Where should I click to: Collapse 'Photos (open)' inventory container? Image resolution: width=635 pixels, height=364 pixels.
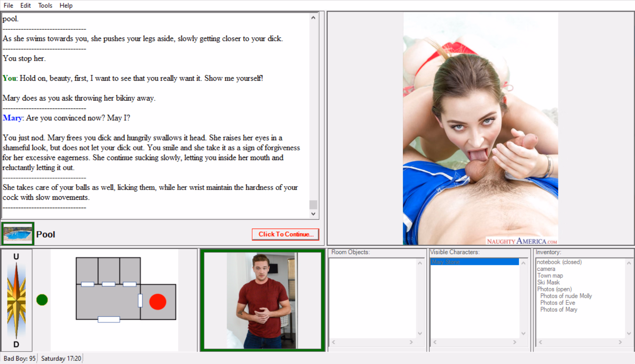pos(554,289)
